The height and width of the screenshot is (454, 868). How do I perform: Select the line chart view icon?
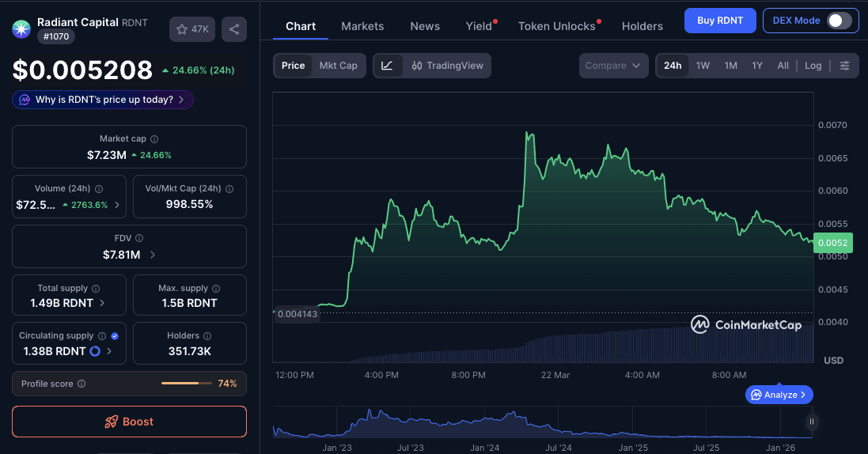point(388,66)
